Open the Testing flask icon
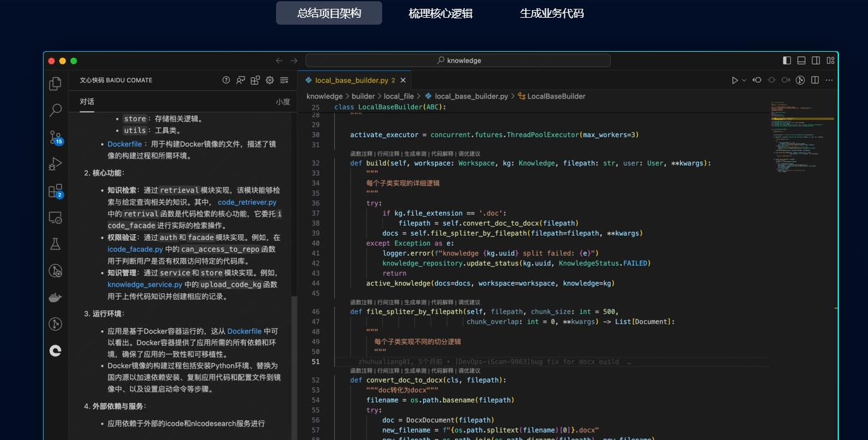 click(x=56, y=244)
